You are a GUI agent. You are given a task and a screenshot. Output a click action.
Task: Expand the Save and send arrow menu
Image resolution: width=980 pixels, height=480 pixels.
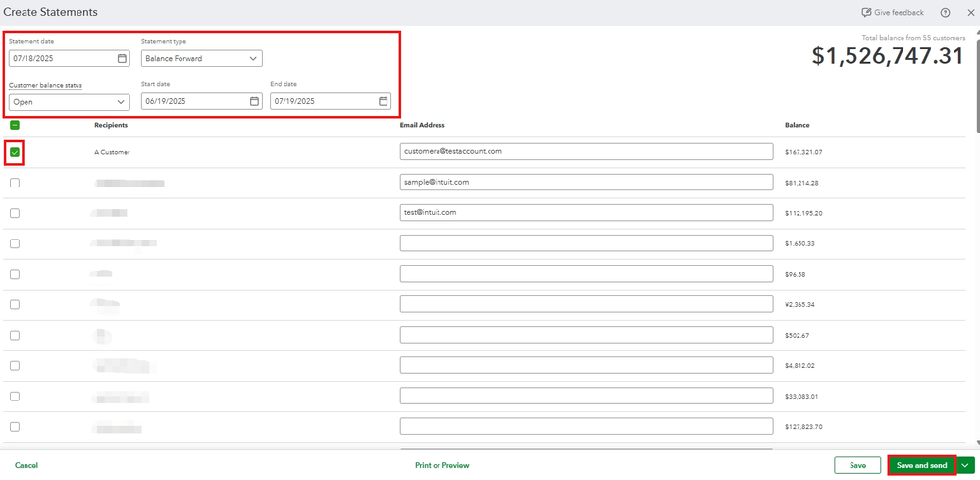pyautogui.click(x=966, y=465)
